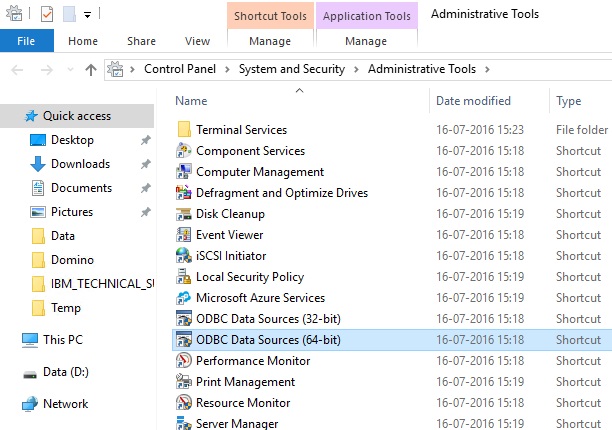The image size is (612, 430).
Task: Select ODBC Data Sources (64-bit) icon
Action: pos(184,340)
